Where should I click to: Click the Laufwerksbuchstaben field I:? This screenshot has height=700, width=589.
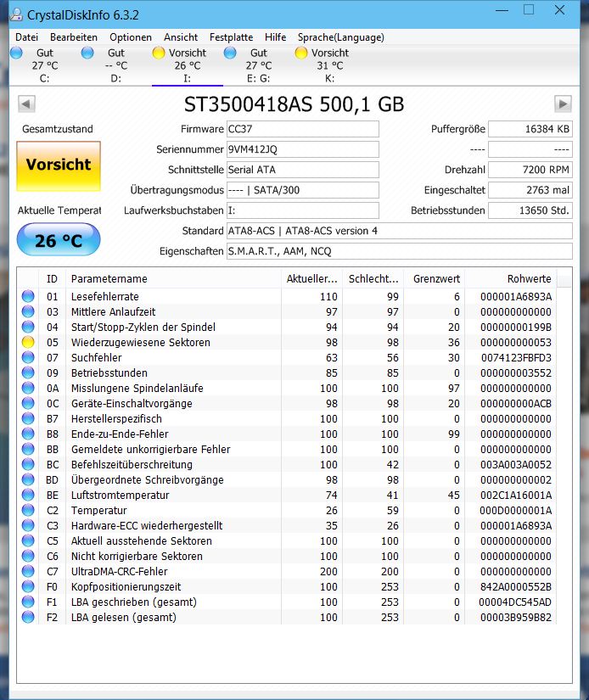point(303,210)
